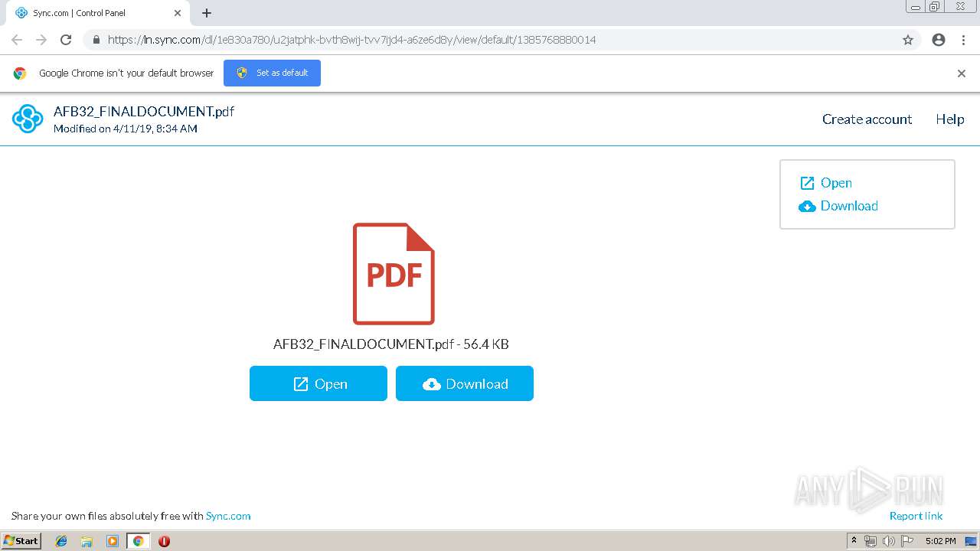The height and width of the screenshot is (551, 980).
Task: Dismiss the default browser notification bar
Action: pyautogui.click(x=962, y=73)
